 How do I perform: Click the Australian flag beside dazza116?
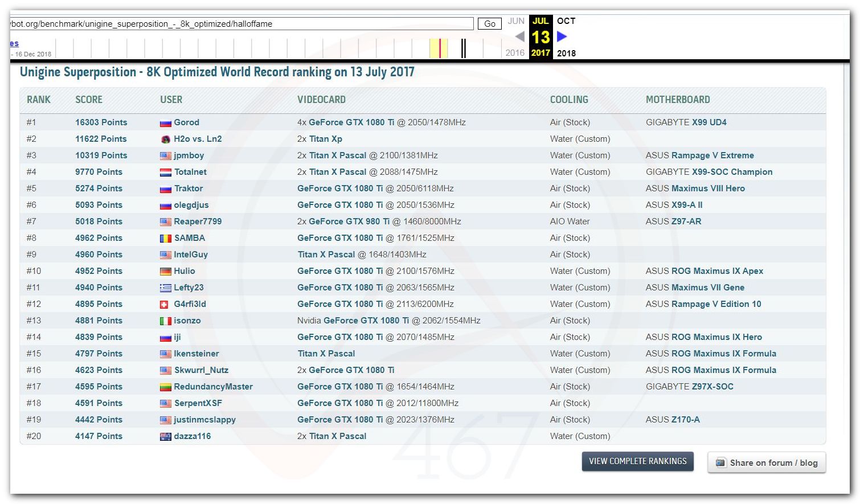coord(166,437)
